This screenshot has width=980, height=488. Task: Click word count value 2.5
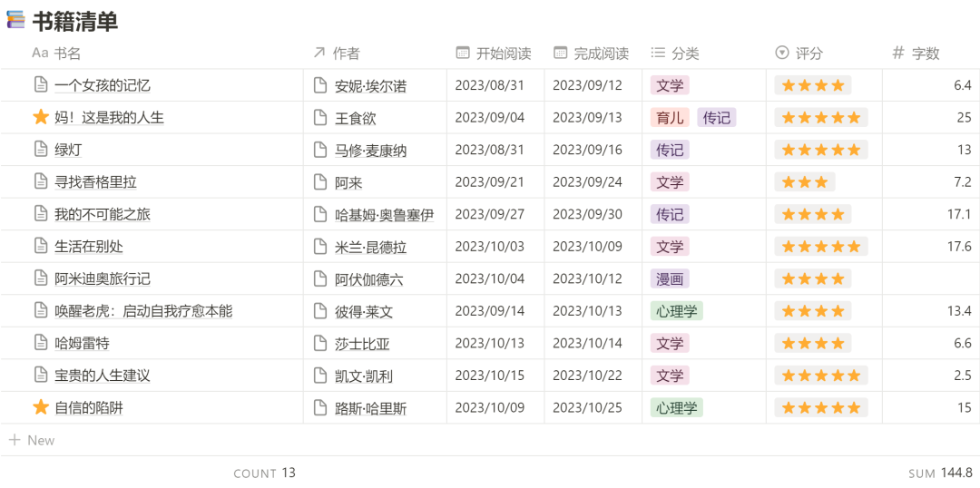pyautogui.click(x=963, y=376)
